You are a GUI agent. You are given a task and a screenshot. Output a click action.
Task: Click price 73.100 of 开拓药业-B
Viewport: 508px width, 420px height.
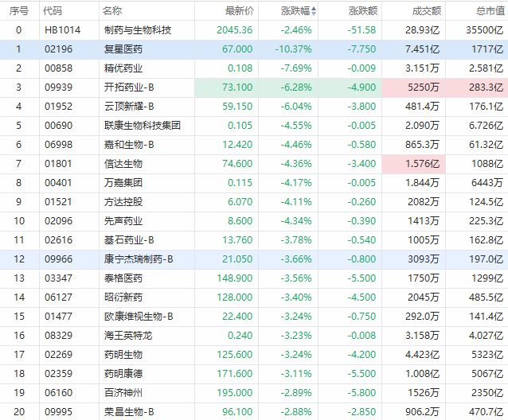pos(237,87)
